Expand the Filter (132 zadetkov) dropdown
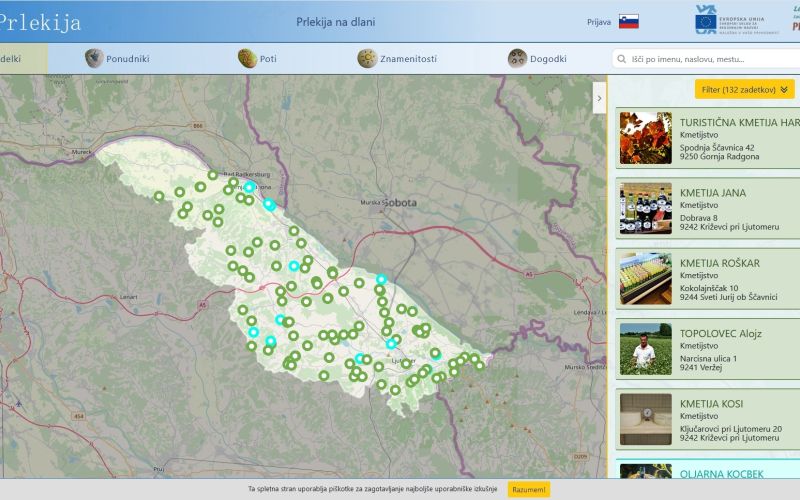The image size is (800, 500). (745, 89)
